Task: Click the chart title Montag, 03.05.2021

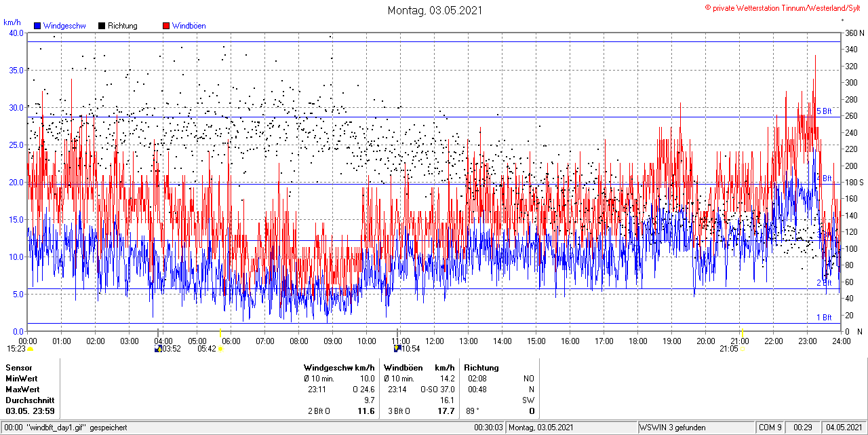Action: [435, 10]
